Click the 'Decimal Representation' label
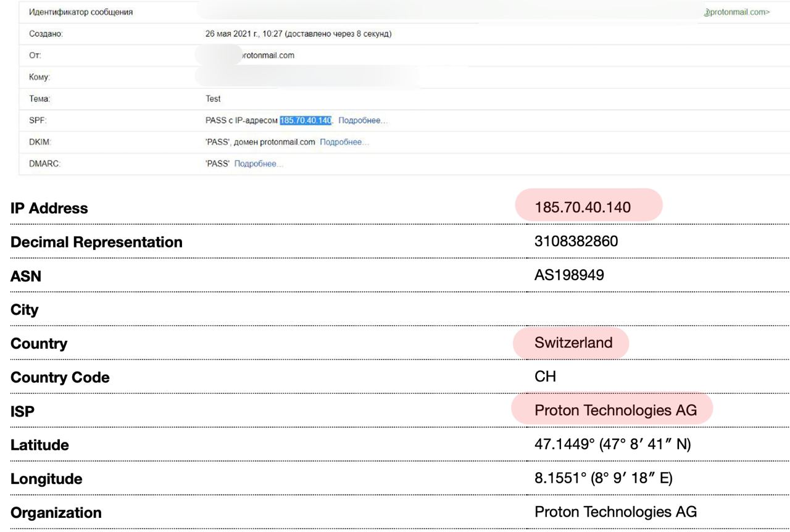The image size is (790, 532). (x=96, y=243)
